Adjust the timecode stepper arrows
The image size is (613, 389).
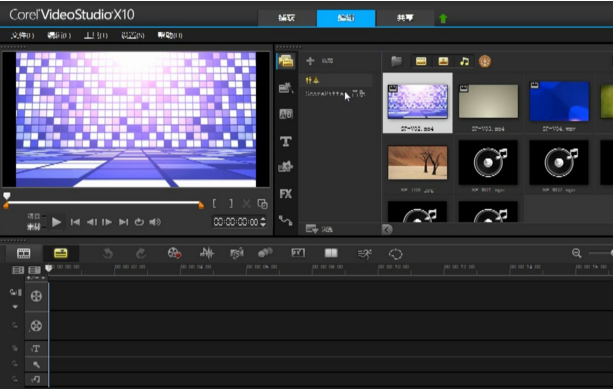point(263,222)
